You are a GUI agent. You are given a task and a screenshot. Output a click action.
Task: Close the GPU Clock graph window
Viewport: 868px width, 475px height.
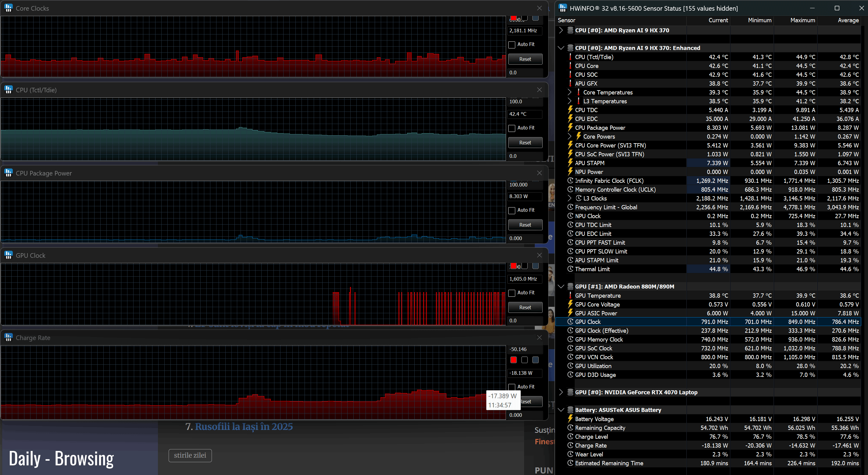click(x=539, y=255)
